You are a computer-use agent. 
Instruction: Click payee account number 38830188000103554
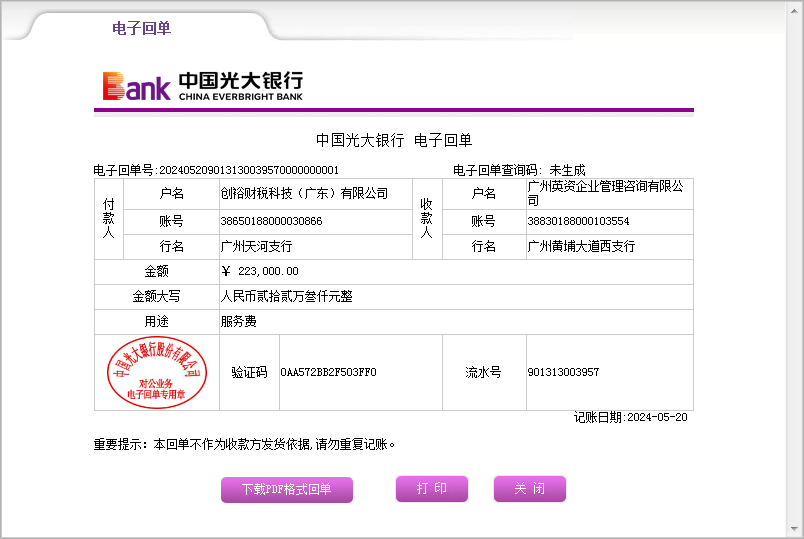click(x=578, y=221)
